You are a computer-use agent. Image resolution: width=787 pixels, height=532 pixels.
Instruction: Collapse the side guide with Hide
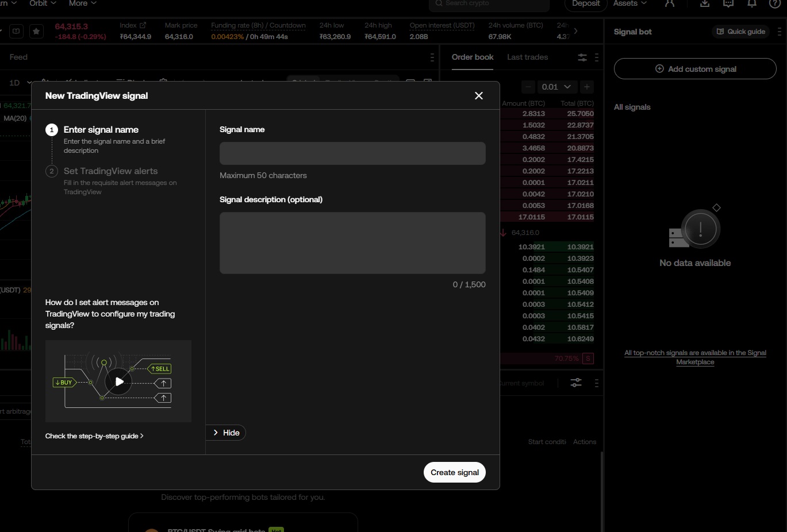click(226, 433)
